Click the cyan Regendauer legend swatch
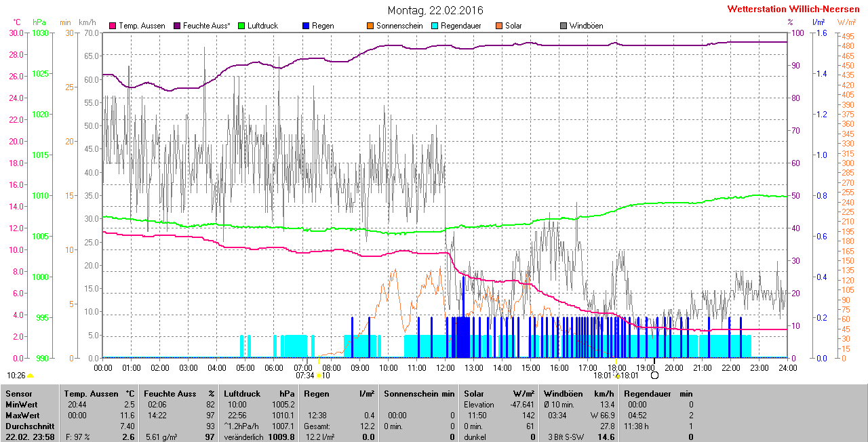 435,26
